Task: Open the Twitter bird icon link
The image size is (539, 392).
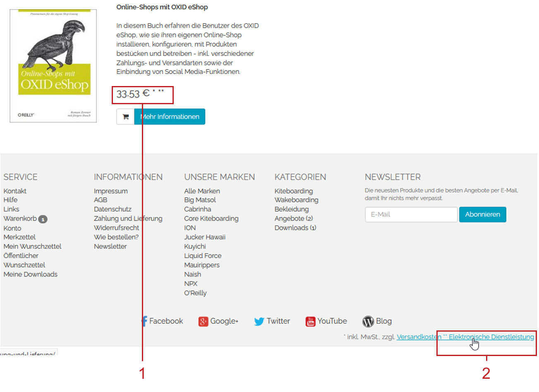Action: point(259,321)
